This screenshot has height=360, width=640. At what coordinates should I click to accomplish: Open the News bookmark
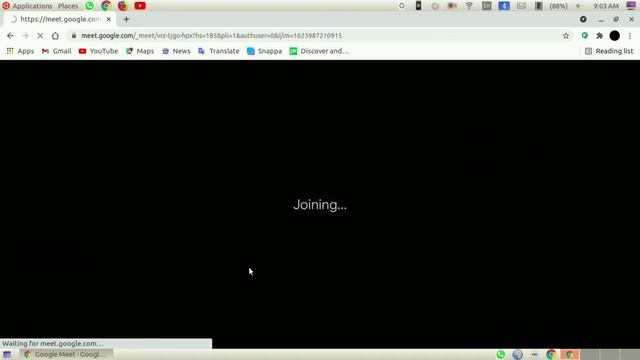click(x=176, y=51)
